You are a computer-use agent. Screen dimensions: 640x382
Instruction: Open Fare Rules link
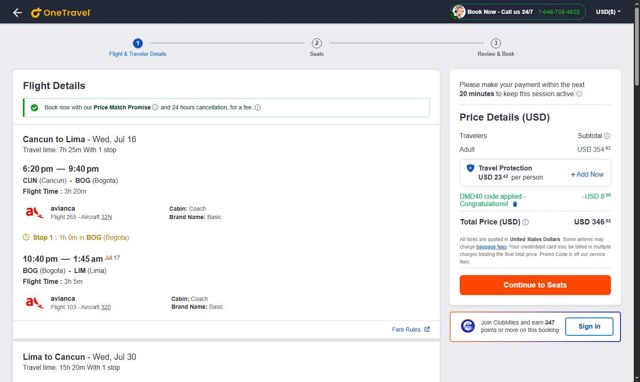[x=406, y=329]
